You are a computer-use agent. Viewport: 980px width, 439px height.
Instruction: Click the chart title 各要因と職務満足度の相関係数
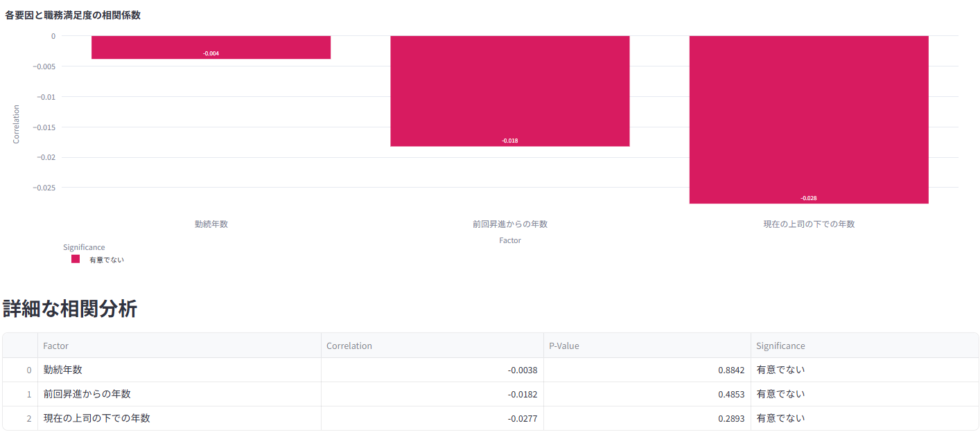[73, 15]
